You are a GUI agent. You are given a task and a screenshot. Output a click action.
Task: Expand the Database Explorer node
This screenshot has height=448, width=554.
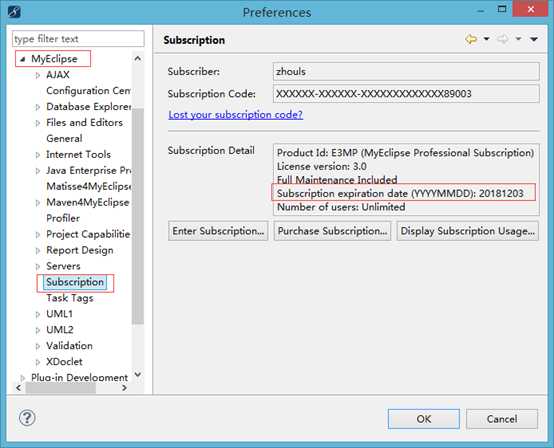(38, 107)
